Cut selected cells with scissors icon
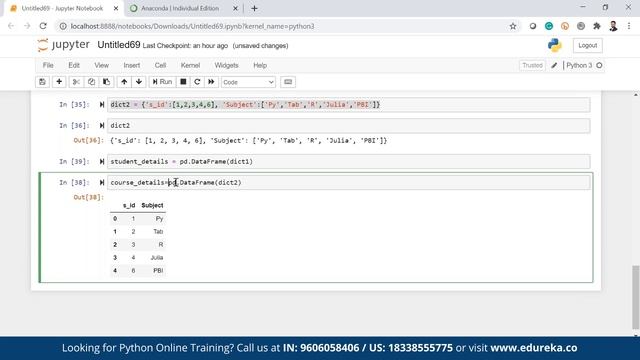640x360 pixels. tap(76, 82)
